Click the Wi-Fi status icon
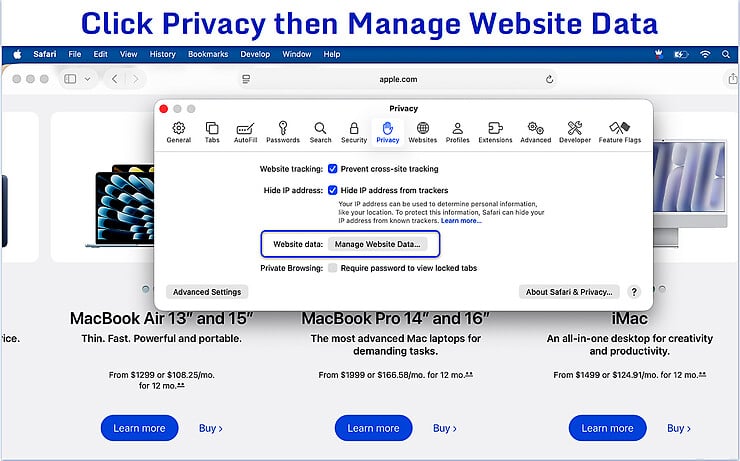The height and width of the screenshot is (461, 740). point(705,54)
